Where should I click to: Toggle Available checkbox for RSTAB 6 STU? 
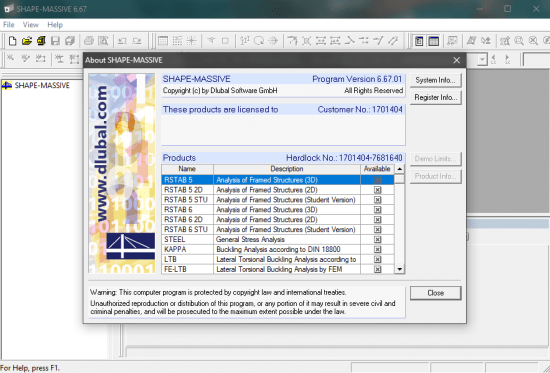(x=377, y=229)
